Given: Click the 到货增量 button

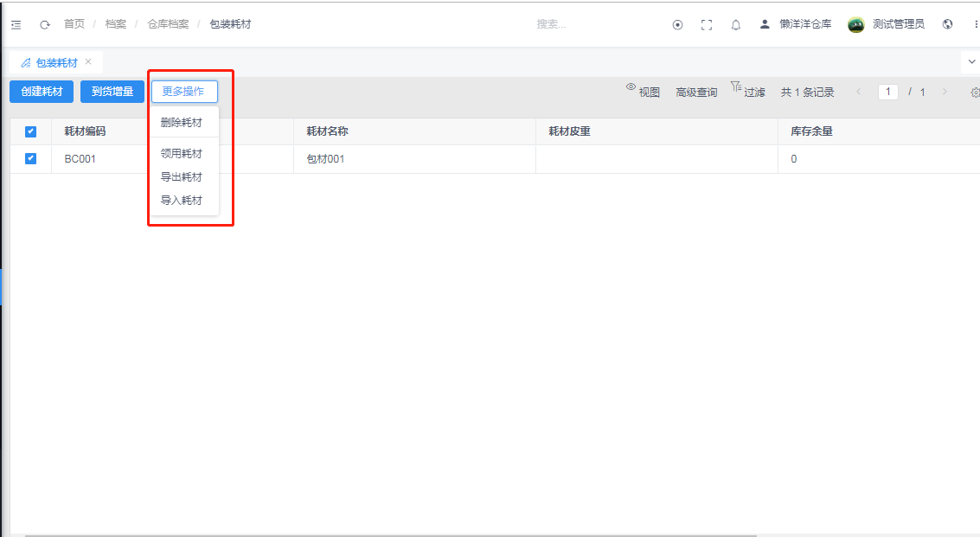Looking at the screenshot, I should pyautogui.click(x=112, y=92).
